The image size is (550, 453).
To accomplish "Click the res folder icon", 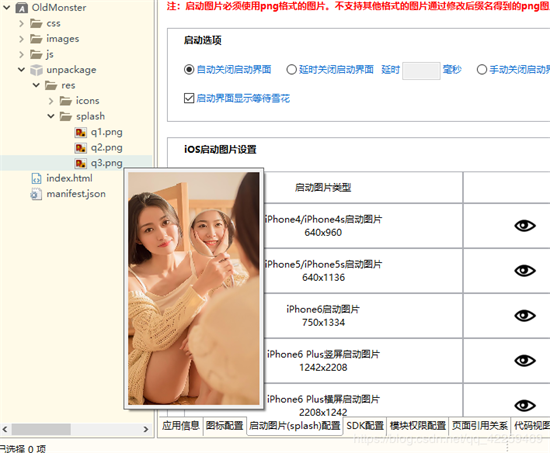I will click(51, 85).
